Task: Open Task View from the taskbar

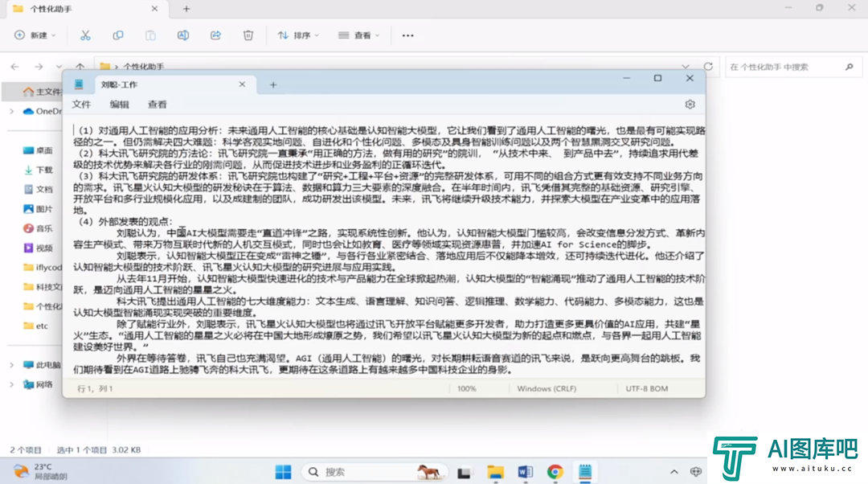Action: (x=464, y=473)
